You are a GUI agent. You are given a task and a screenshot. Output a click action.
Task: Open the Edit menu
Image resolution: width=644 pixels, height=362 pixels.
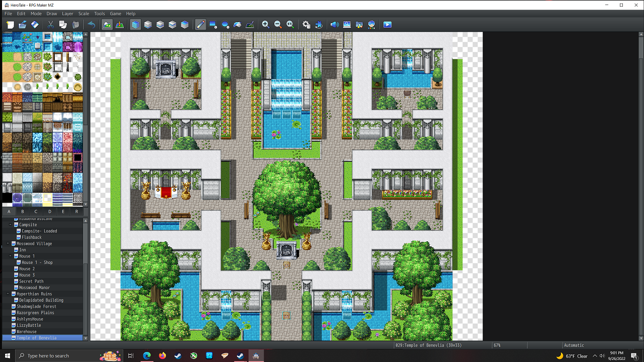[x=21, y=14]
